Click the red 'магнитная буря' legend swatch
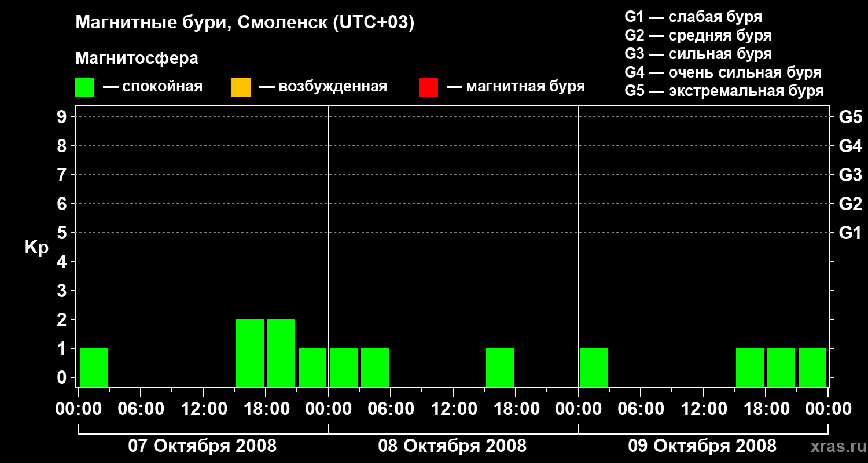The image size is (868, 463). click(x=428, y=87)
